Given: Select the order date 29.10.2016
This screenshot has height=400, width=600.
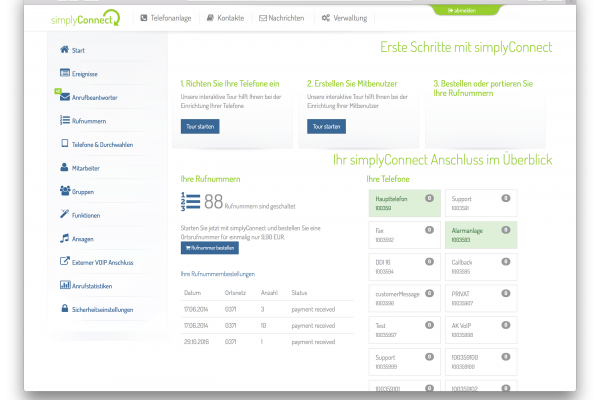Looking at the screenshot, I should (x=196, y=342).
